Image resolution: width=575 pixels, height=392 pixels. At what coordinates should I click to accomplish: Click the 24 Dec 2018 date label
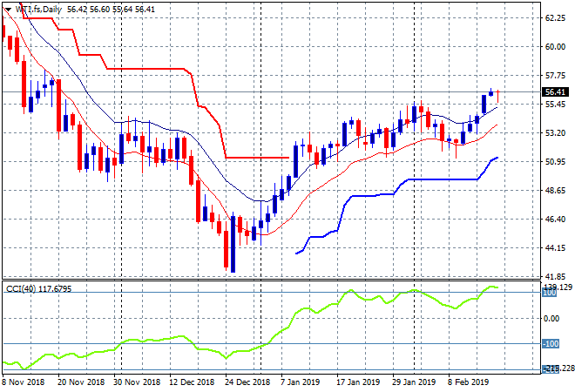click(x=247, y=382)
